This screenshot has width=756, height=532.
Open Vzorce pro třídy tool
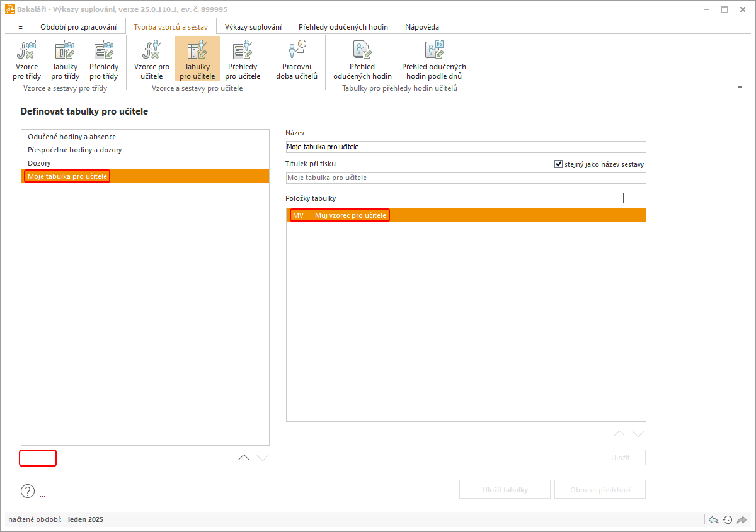26,59
